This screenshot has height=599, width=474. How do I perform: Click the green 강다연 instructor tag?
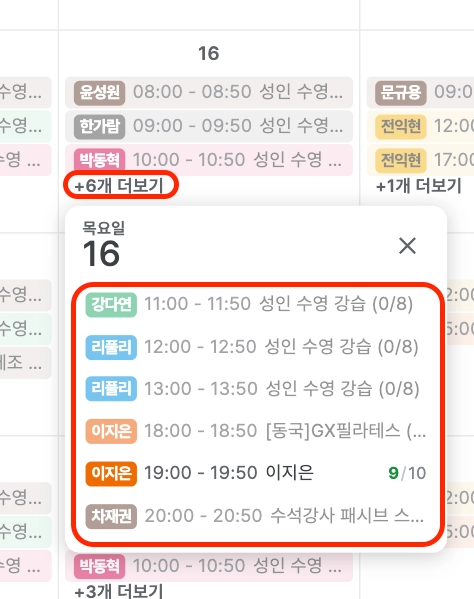[x=111, y=305]
